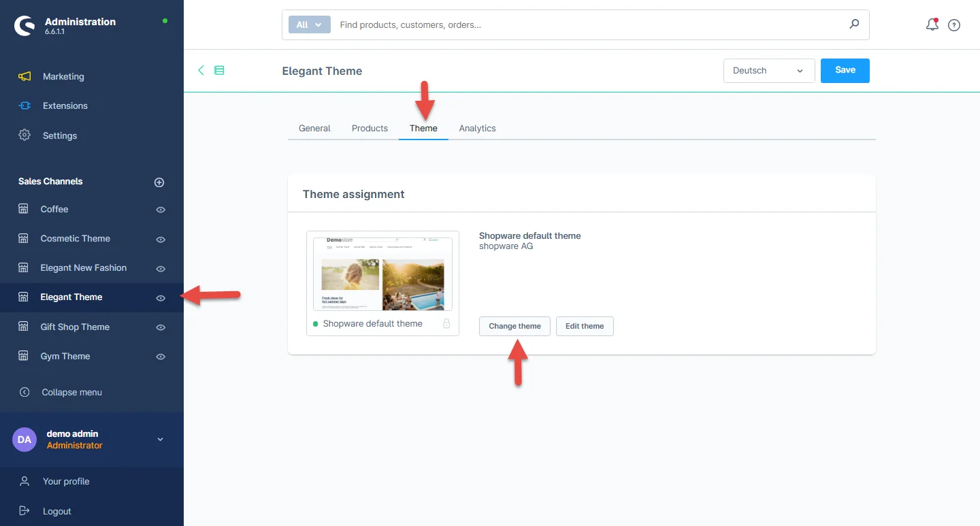Click the help question mark icon
Image resolution: width=980 pixels, height=526 pixels.
coord(954,25)
